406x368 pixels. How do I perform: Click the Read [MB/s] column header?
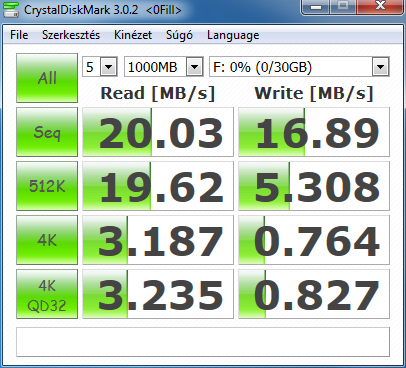(x=158, y=93)
